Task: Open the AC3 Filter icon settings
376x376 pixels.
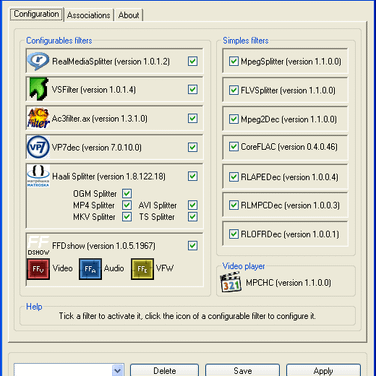Action: [38, 118]
